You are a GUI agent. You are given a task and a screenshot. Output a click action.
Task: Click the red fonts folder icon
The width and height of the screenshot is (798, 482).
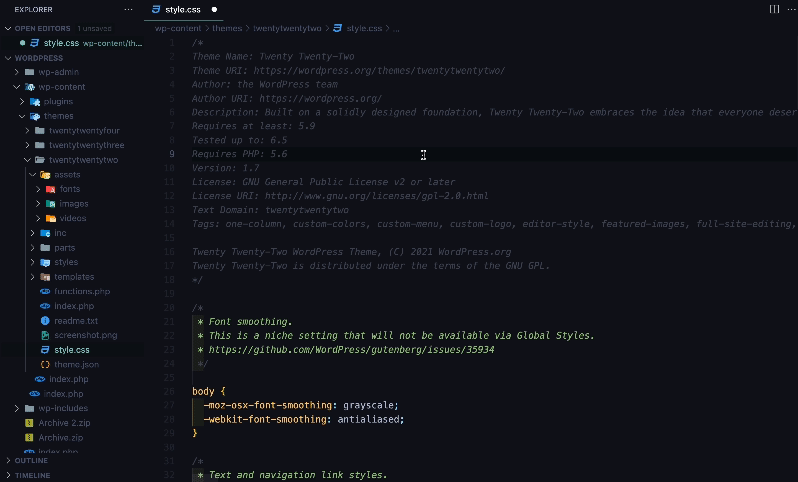[x=50, y=189]
